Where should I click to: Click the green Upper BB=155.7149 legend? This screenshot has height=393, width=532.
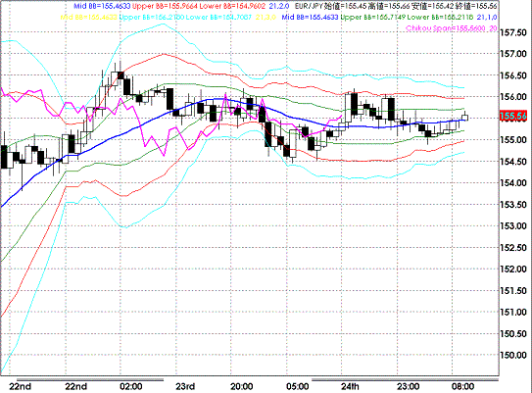[373, 17]
